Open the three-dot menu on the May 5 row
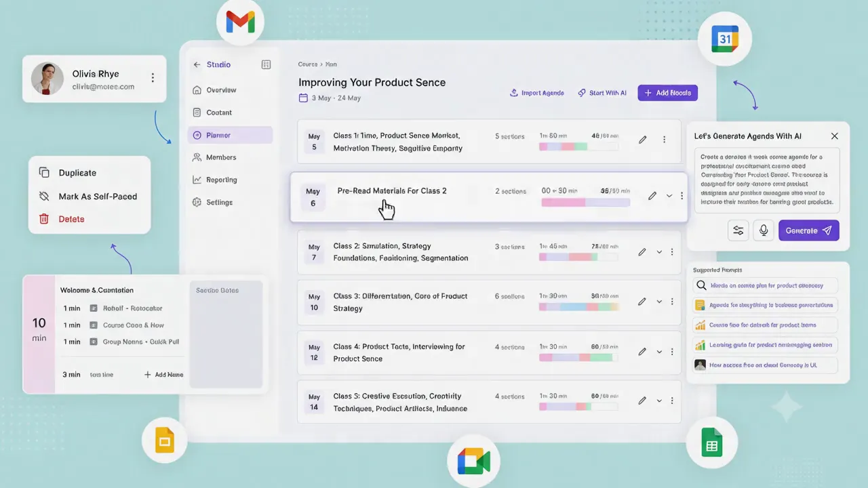This screenshot has width=868, height=488. 664,140
